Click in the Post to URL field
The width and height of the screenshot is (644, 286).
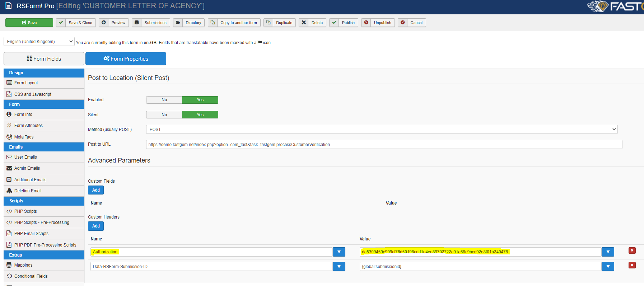pyautogui.click(x=384, y=145)
